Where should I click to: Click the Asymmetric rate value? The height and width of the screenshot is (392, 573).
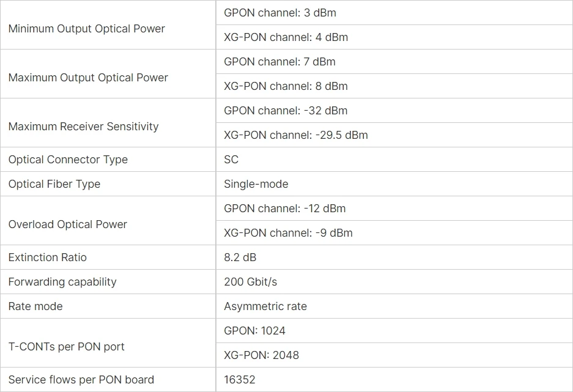[265, 306]
